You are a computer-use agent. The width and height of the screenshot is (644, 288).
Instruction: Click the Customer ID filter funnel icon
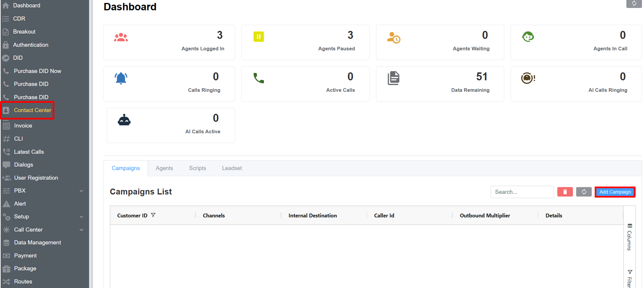(153, 215)
